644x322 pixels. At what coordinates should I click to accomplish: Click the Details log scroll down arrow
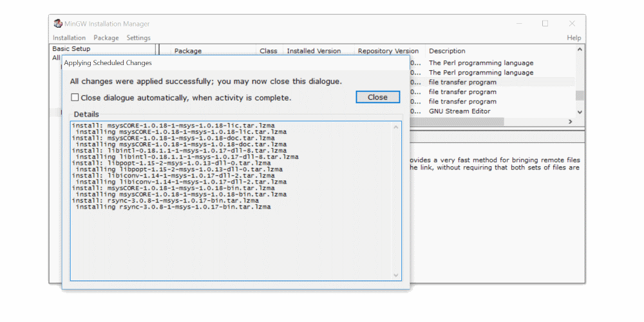(396, 275)
